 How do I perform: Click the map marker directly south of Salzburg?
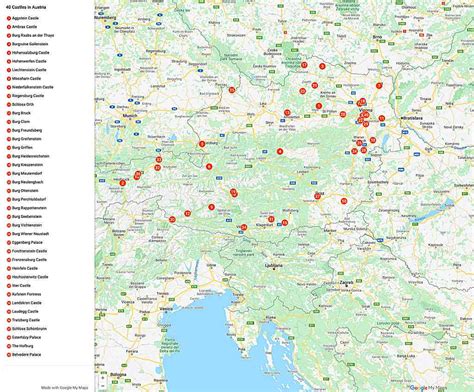coord(209,167)
